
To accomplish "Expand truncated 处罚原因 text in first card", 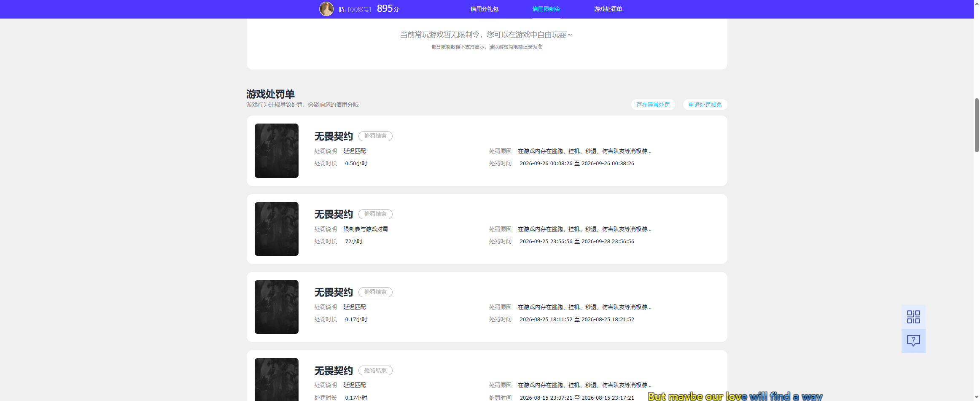I will [584, 151].
